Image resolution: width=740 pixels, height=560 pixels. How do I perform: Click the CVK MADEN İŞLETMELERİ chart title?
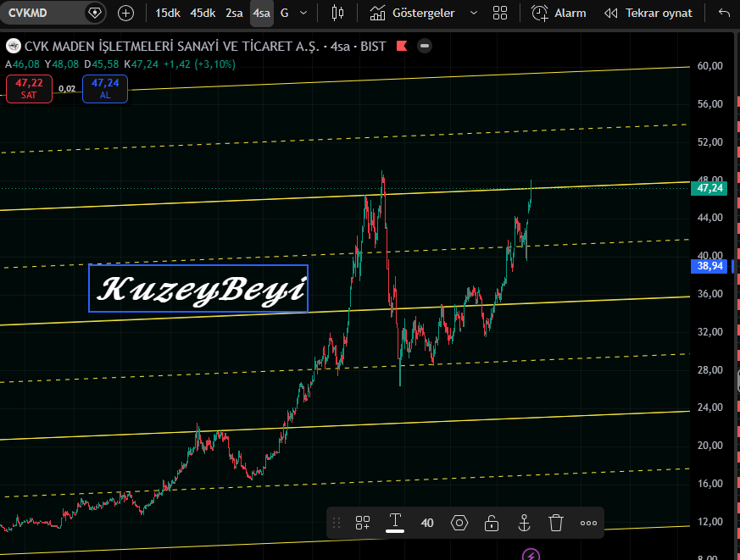[172, 47]
